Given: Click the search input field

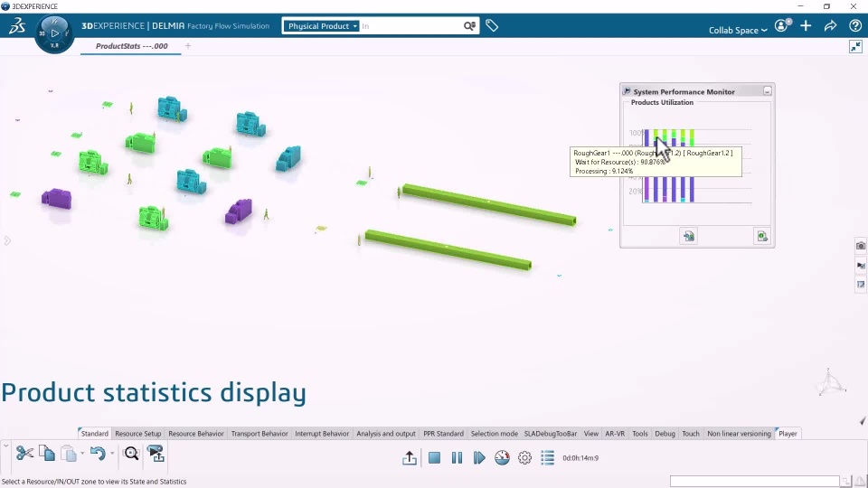Looking at the screenshot, I should pyautogui.click(x=410, y=26).
